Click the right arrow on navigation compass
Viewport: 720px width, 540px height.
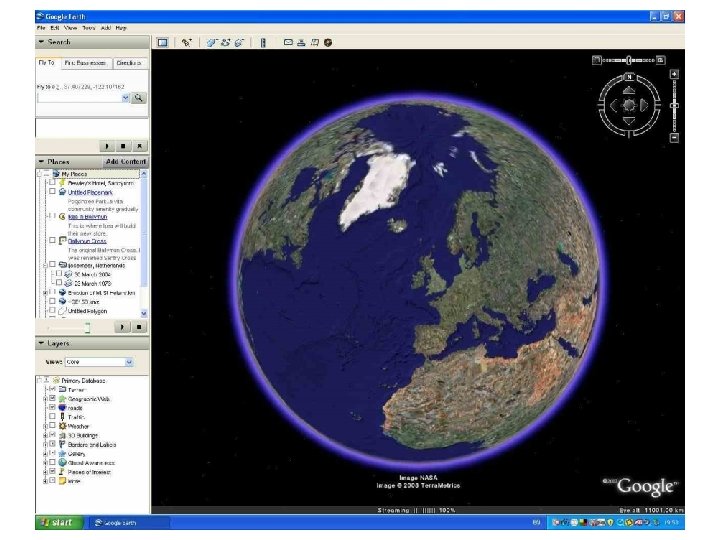pyautogui.click(x=644, y=106)
